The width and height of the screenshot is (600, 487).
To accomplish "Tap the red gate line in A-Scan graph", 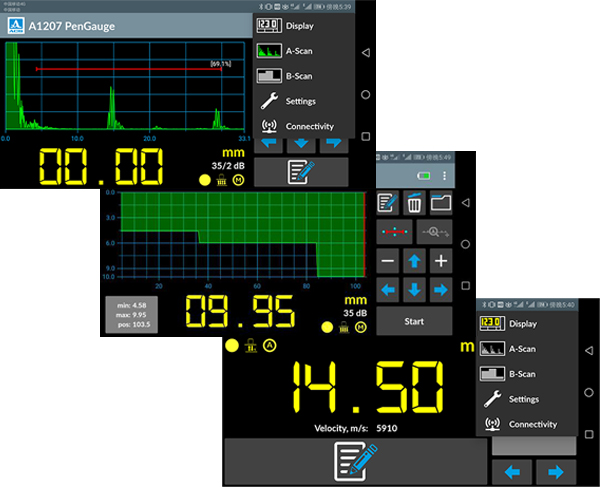I will click(129, 69).
